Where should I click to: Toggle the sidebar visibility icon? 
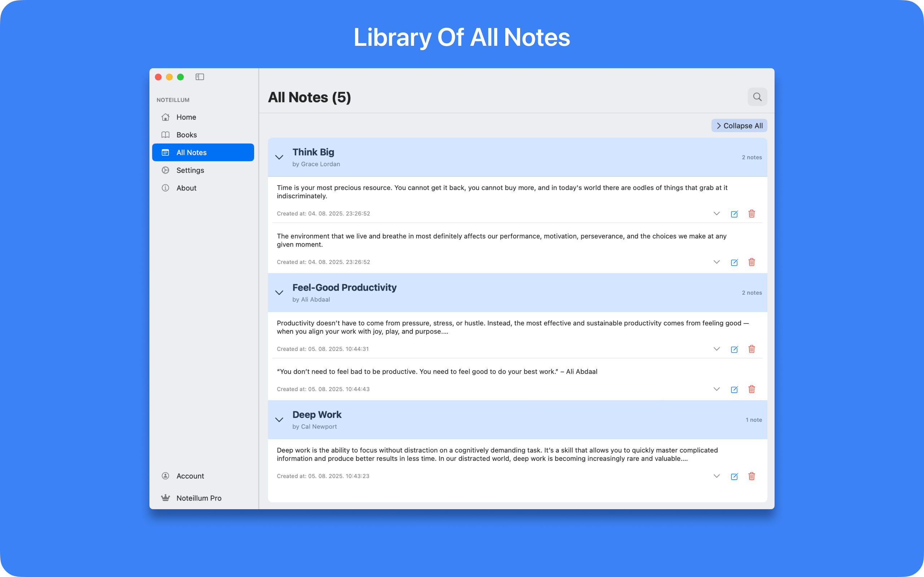[200, 77]
